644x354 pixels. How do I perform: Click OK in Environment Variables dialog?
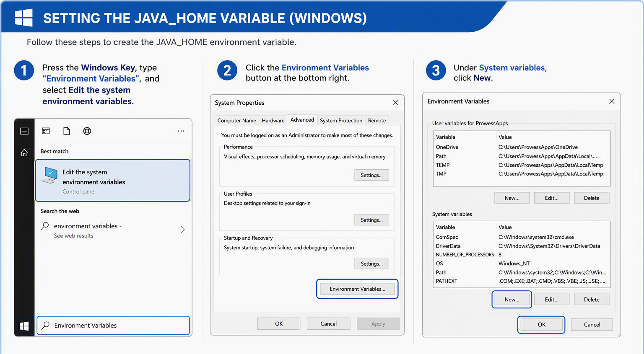click(x=541, y=325)
